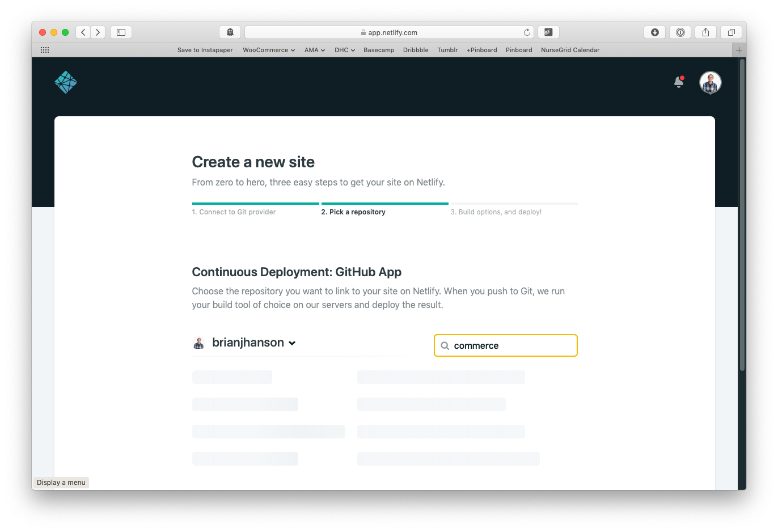Image resolution: width=778 pixels, height=532 pixels.
Task: Maximize the window with green button
Action: (65, 32)
